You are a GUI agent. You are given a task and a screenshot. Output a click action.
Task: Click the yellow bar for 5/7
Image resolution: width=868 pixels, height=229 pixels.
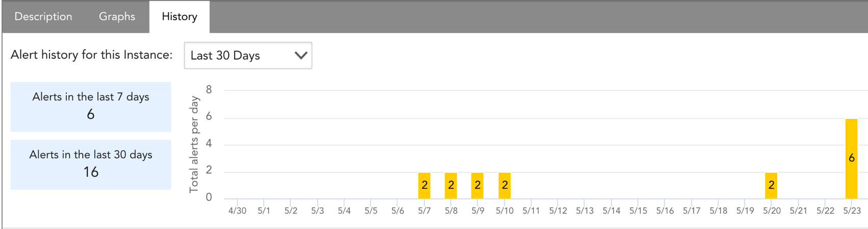click(x=424, y=186)
